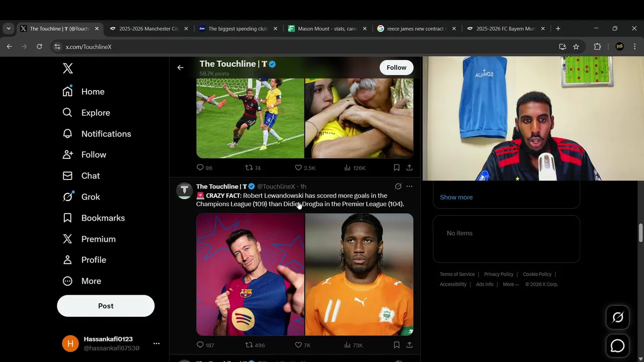644x362 pixels.
Task: Expand footer More options
Action: [511, 284]
